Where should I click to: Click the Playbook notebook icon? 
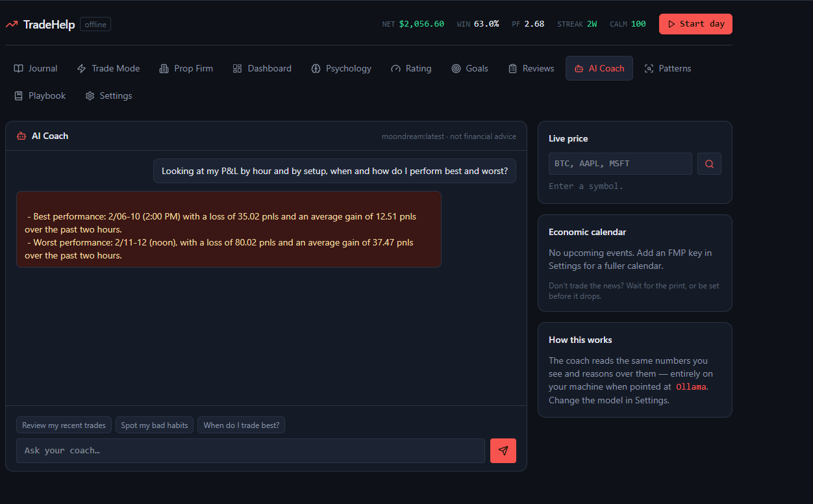point(19,95)
